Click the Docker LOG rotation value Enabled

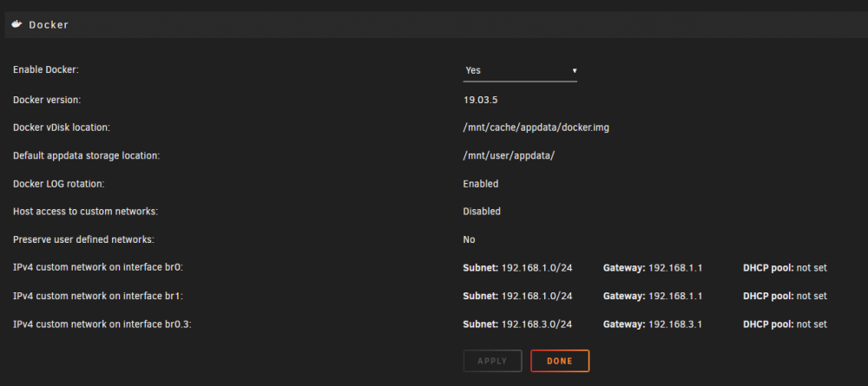tap(481, 184)
